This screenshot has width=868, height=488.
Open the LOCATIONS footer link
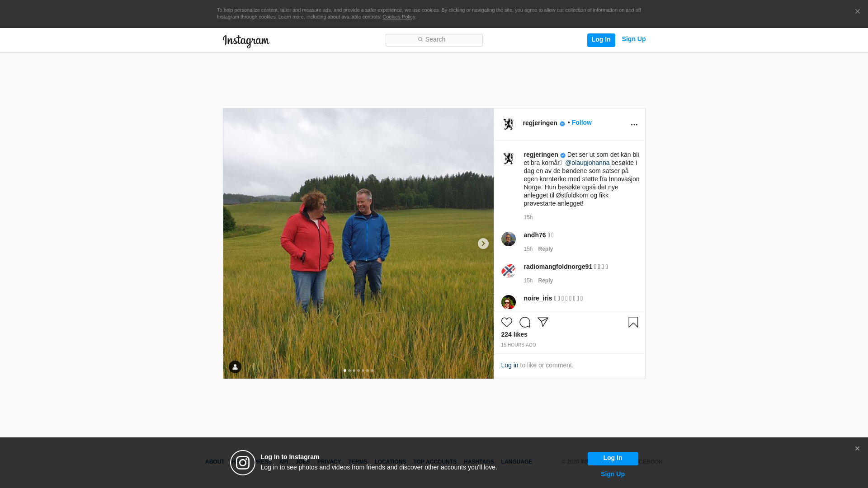(390, 462)
